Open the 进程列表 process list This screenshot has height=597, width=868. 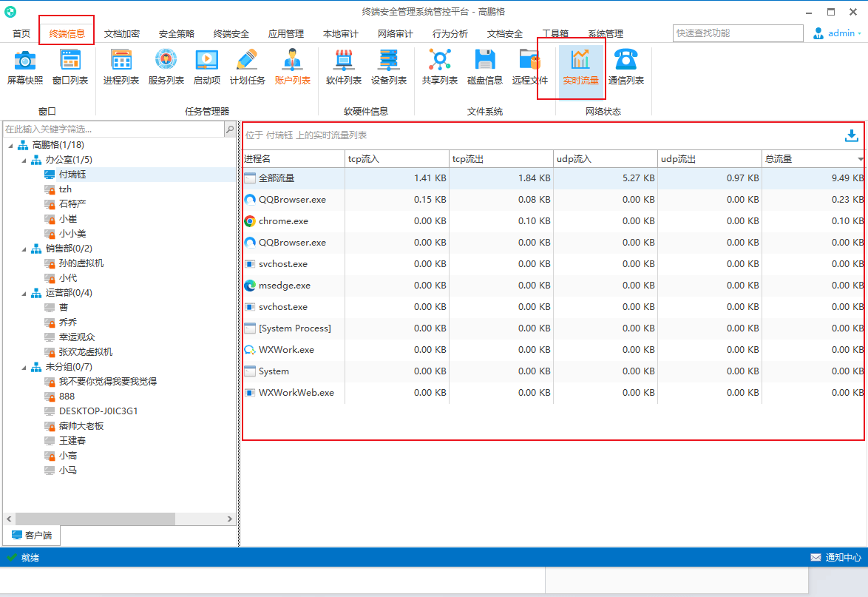click(x=121, y=67)
